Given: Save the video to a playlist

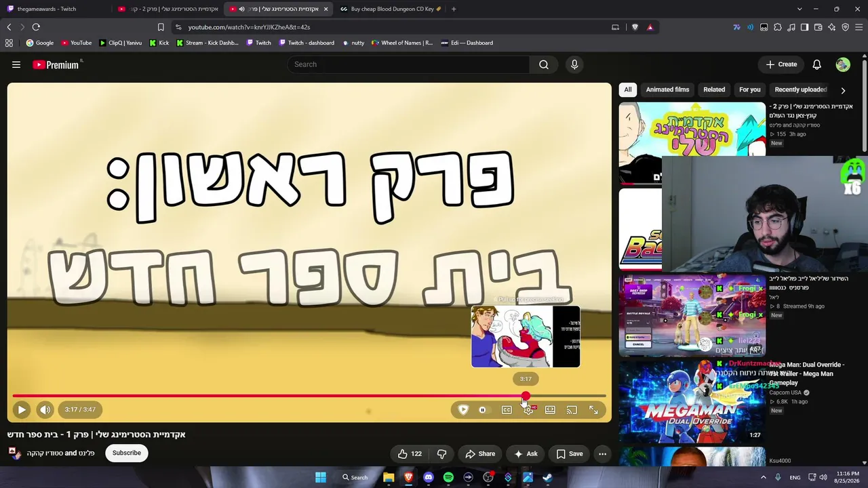Looking at the screenshot, I should click(x=570, y=454).
